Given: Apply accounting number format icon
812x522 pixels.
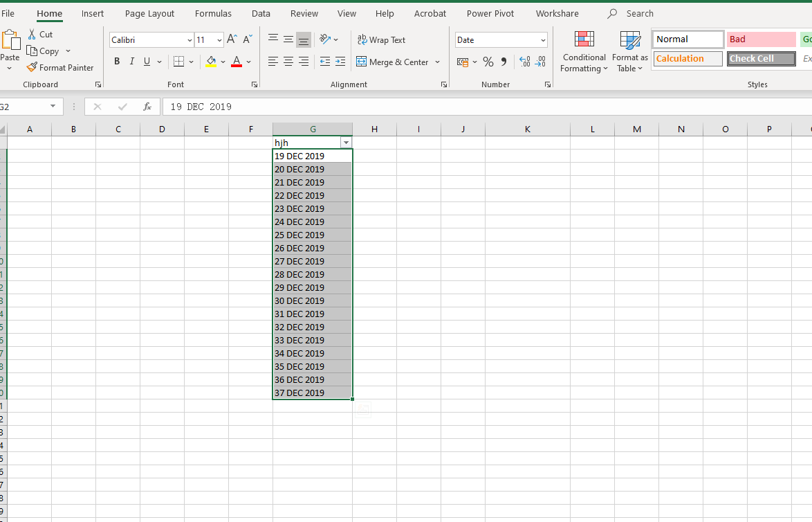Looking at the screenshot, I should [x=463, y=62].
